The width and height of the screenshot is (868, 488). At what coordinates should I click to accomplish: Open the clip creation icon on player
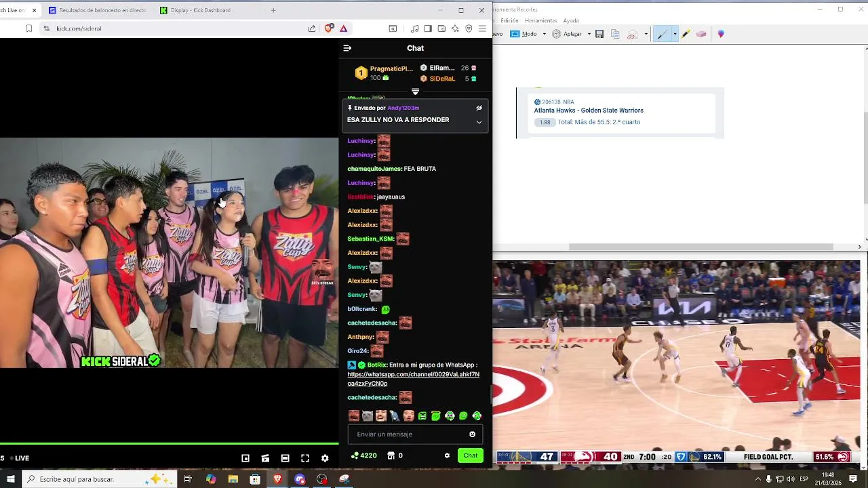[265, 458]
